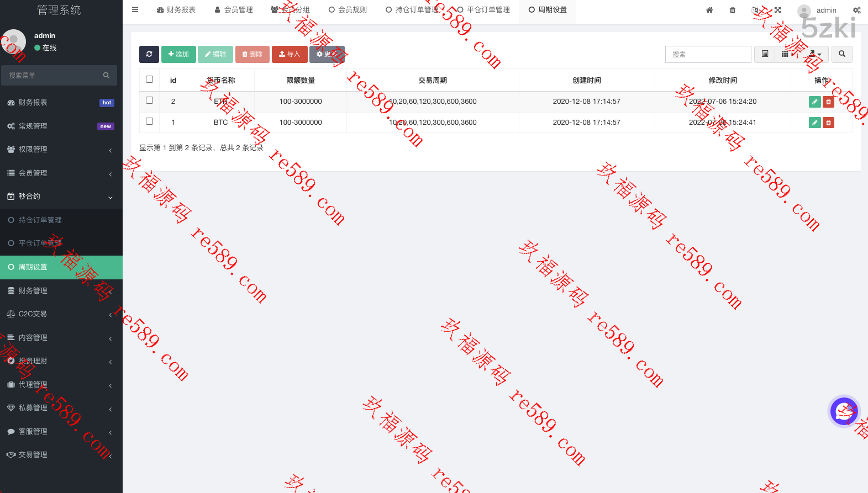
Task: Open the export data dropdown
Action: (x=815, y=54)
